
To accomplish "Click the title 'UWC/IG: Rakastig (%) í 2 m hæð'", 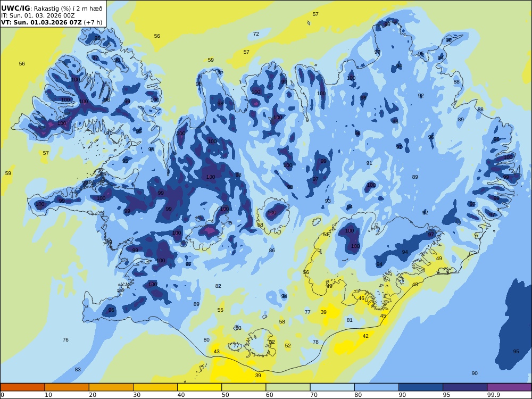I will (x=52, y=9).
